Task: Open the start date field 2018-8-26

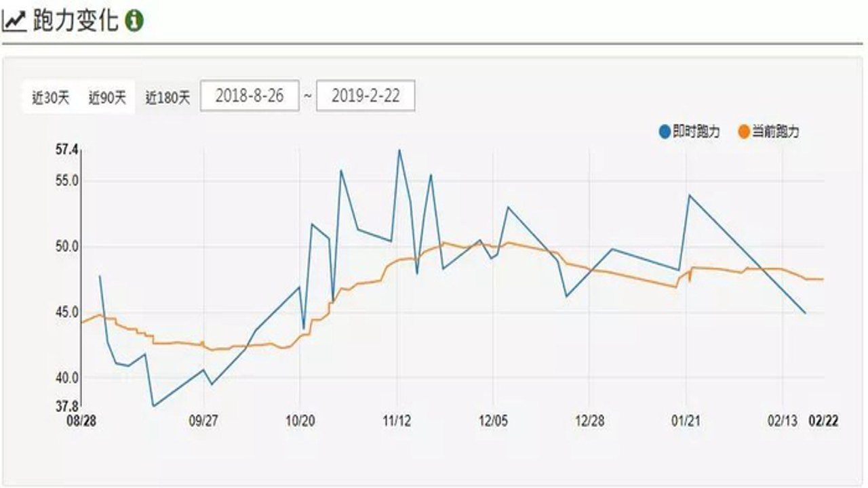Action: click(250, 96)
